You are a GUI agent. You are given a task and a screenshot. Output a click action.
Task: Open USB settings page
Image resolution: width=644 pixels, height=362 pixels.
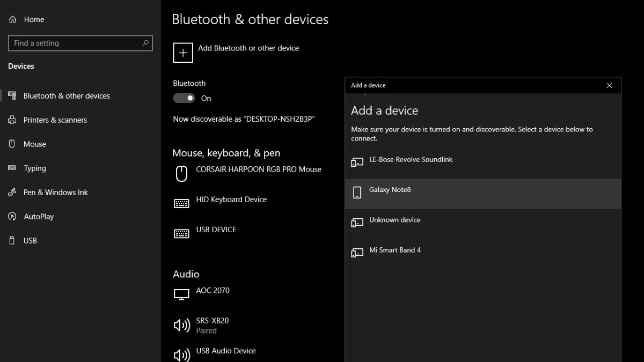tap(80, 241)
